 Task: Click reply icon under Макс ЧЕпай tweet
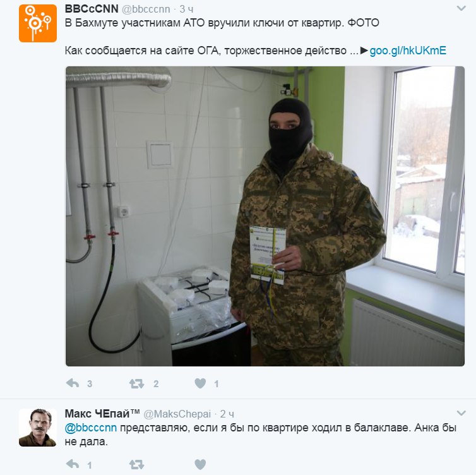[x=73, y=464]
